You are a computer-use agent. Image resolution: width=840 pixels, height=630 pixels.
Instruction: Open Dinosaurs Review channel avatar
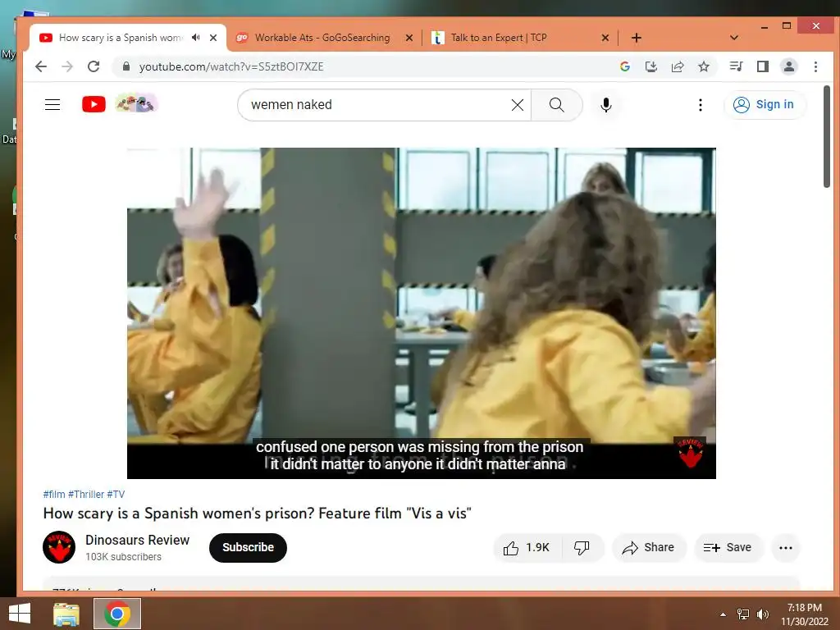click(x=59, y=547)
